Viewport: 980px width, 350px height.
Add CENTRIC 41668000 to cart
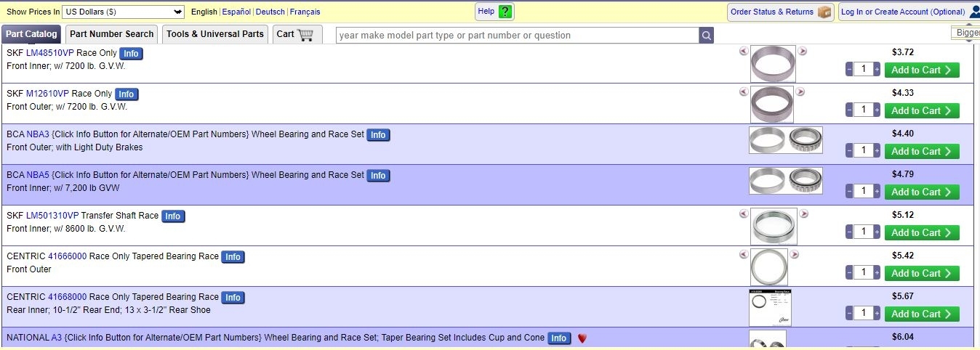click(922, 314)
